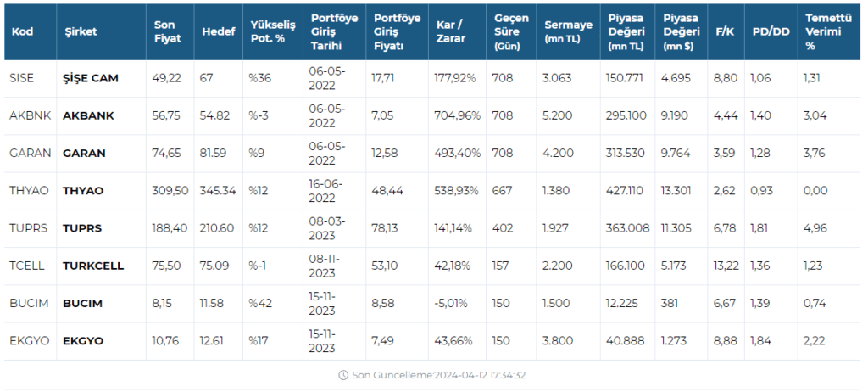Image resolution: width=868 pixels, height=392 pixels.
Task: Click the 0,93 PD/DD ratio
Action: click(762, 191)
